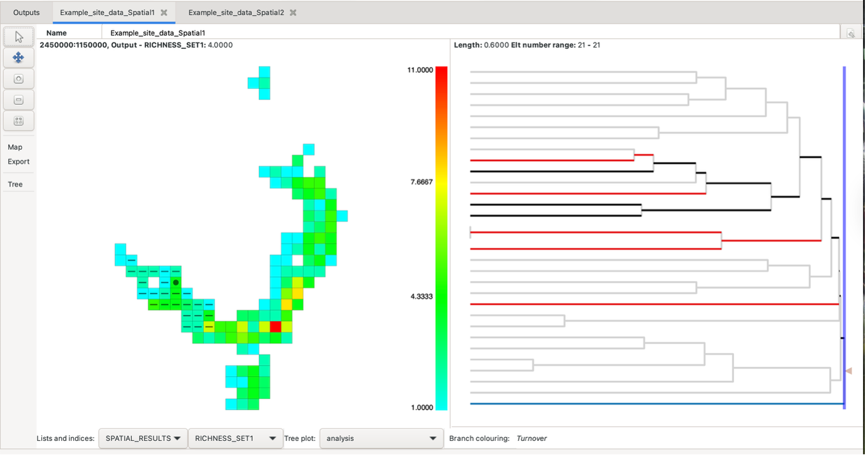Viewport: 868px width, 456px height.
Task: Choose the zoom out tool
Action: pos(18,100)
